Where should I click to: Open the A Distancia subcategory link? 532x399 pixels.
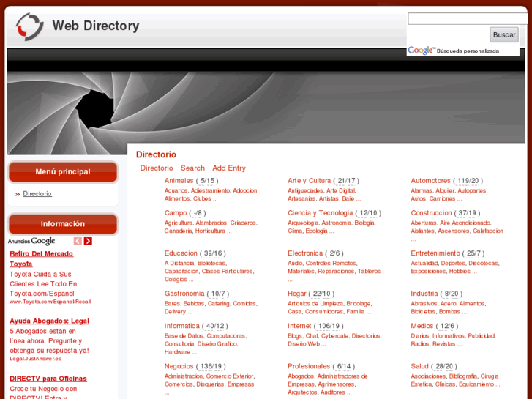point(179,263)
